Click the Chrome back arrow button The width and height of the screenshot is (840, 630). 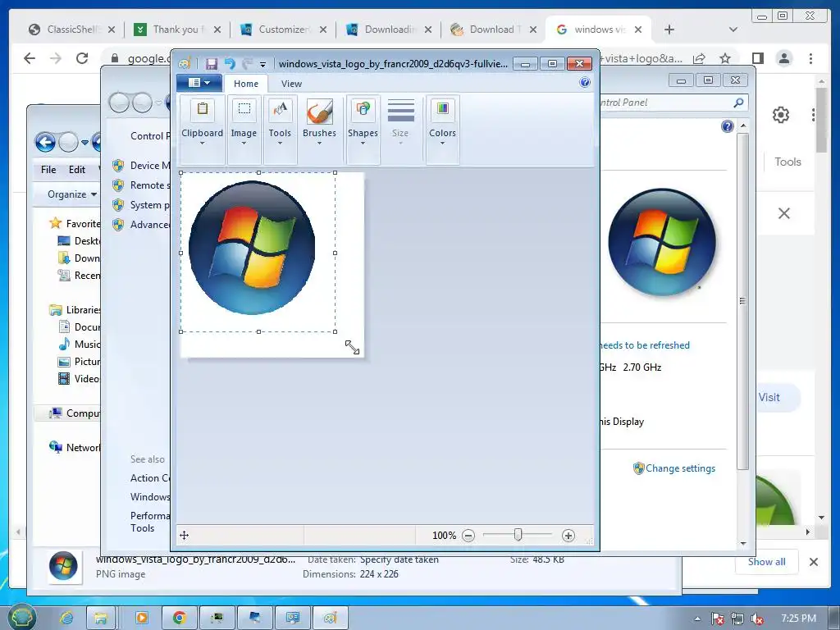pos(30,58)
